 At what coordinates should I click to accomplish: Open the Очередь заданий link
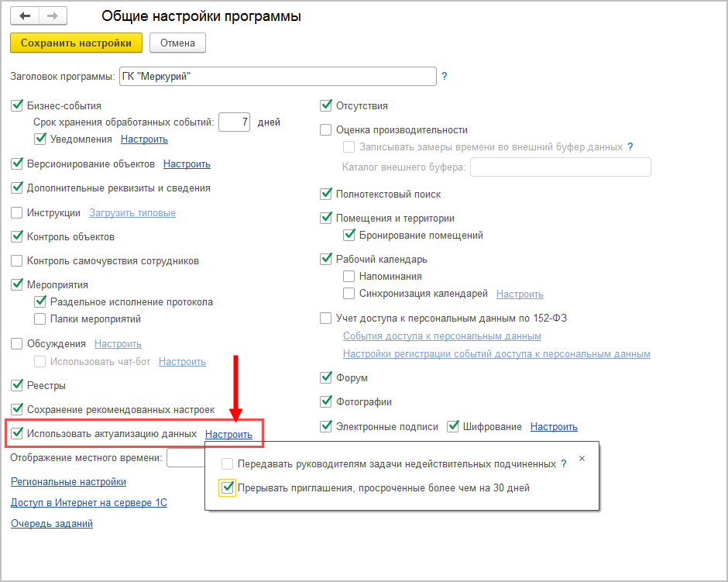52,523
